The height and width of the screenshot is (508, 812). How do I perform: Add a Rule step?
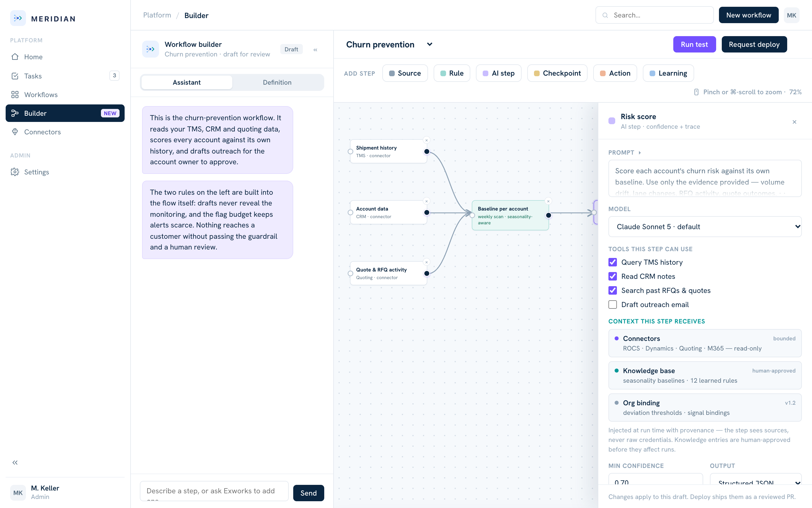452,73
